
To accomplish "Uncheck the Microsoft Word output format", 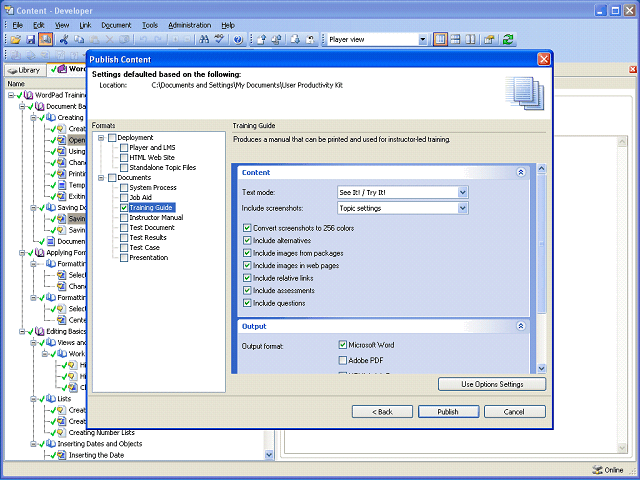I will tap(342, 345).
